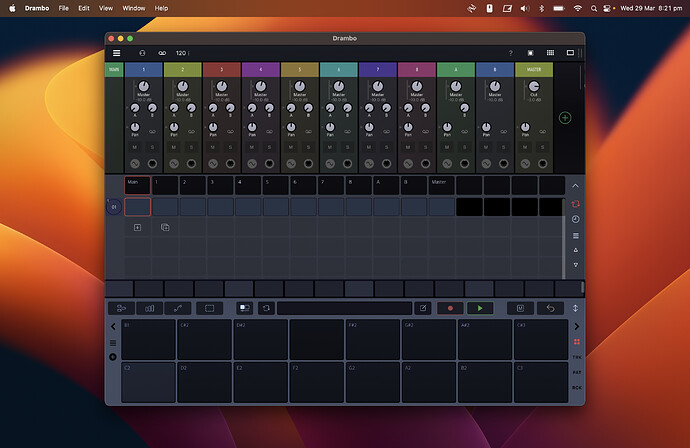Toggle the red loop icon in scene sidebar
This screenshot has height=448, width=690.
pos(576,204)
